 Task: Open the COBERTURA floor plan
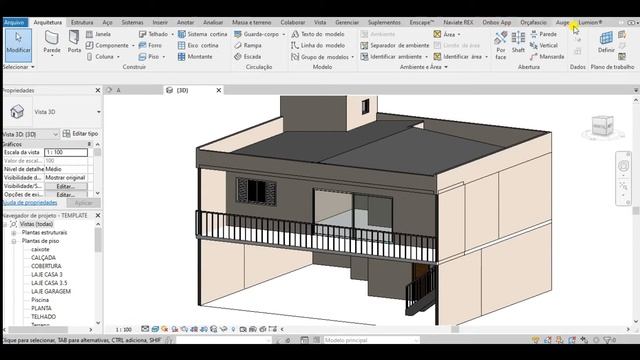coord(46,266)
